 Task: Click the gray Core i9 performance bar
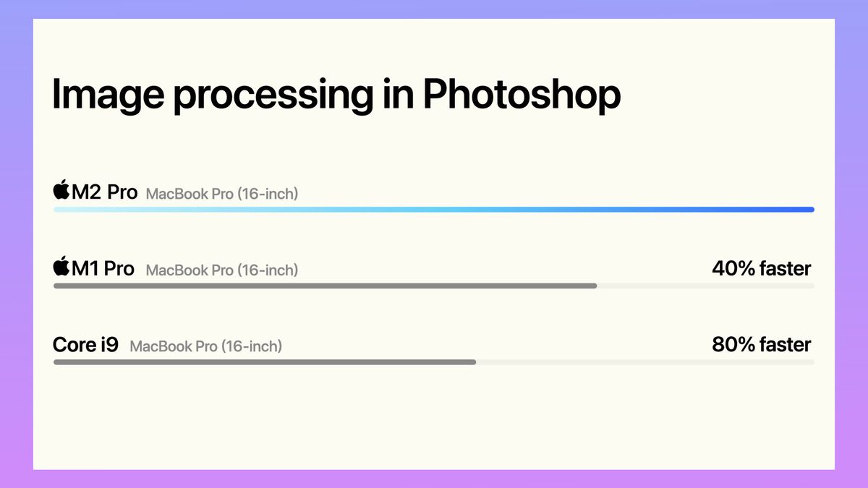(x=265, y=361)
